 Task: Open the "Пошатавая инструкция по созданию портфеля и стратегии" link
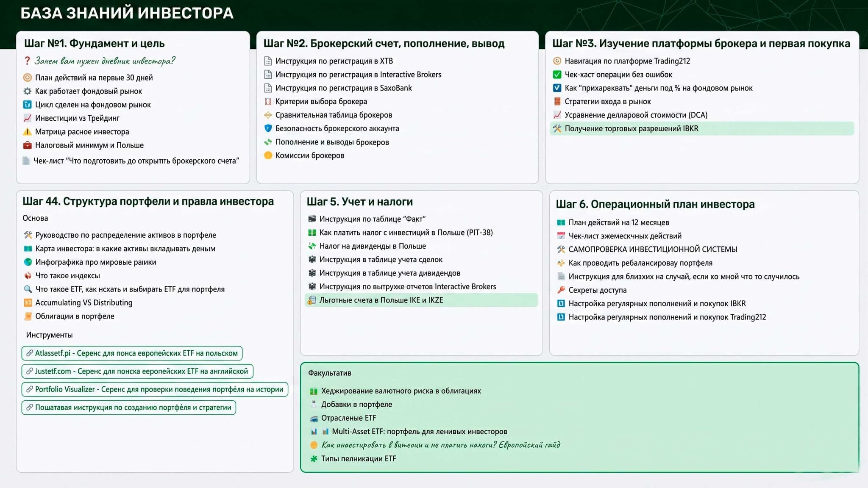pyautogui.click(x=128, y=408)
